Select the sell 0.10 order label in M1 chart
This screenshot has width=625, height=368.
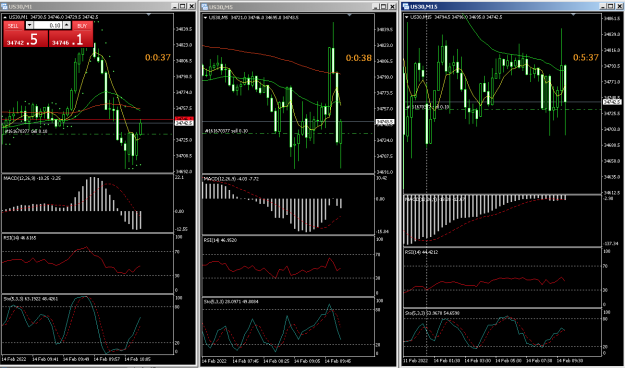click(26, 131)
